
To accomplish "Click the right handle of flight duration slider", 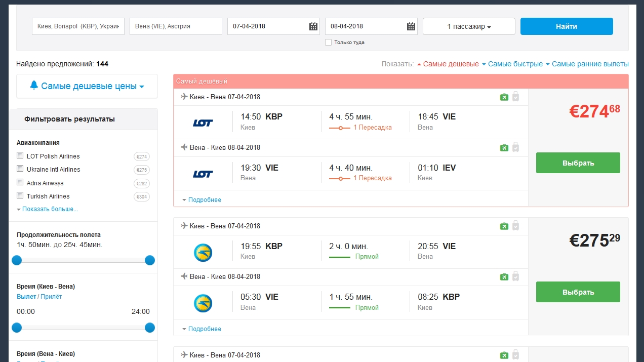I will (x=150, y=260).
